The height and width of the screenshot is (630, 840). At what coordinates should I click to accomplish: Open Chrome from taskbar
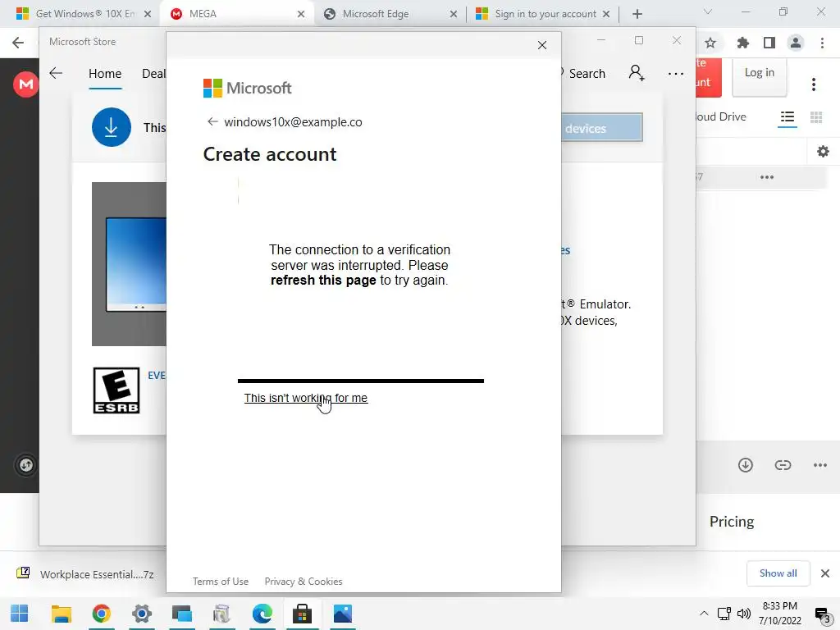(x=101, y=614)
